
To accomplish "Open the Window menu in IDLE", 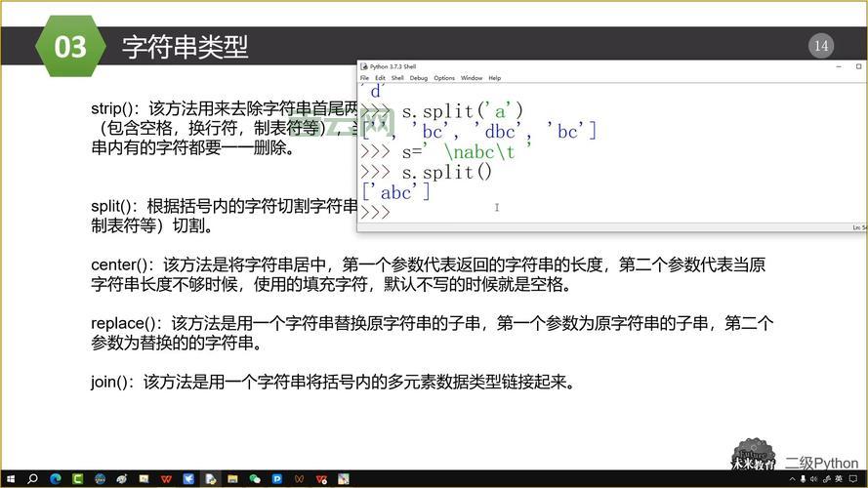I will point(472,78).
